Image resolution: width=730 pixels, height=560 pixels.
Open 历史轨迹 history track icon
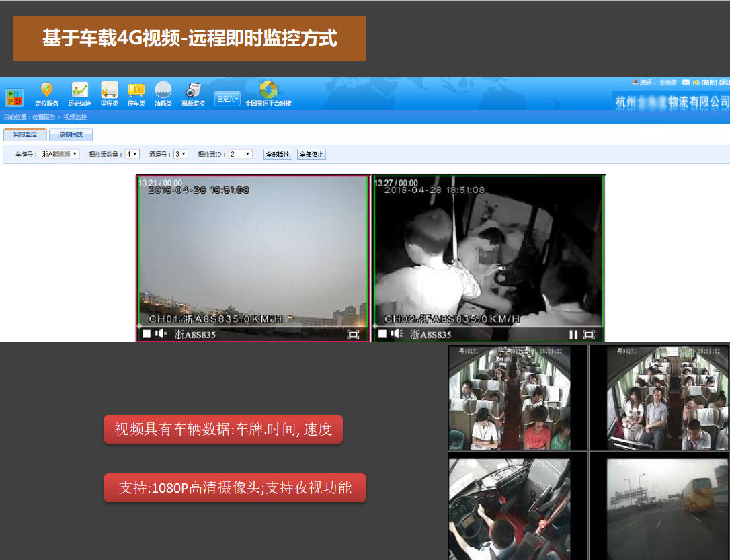(x=79, y=91)
